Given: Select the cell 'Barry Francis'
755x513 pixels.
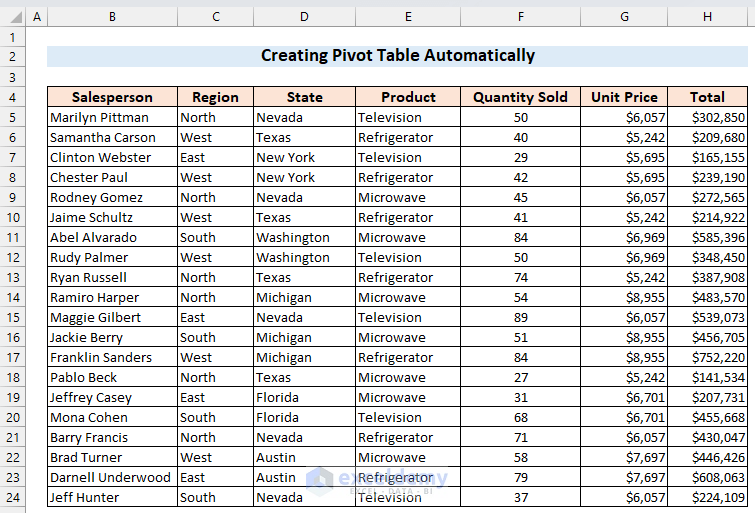Looking at the screenshot, I should click(x=112, y=437).
